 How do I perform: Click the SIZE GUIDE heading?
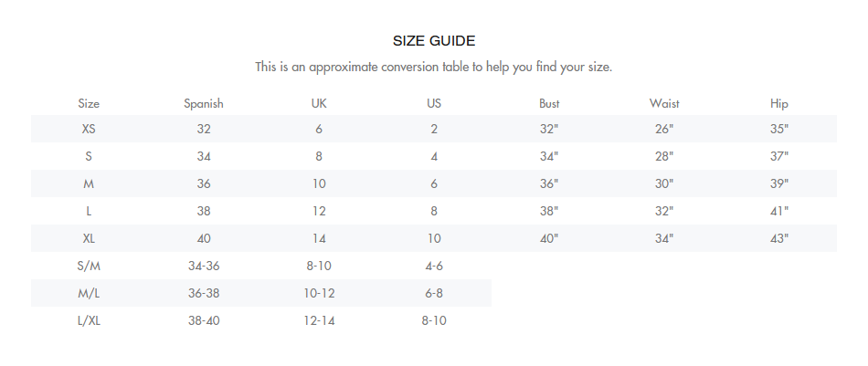434,41
